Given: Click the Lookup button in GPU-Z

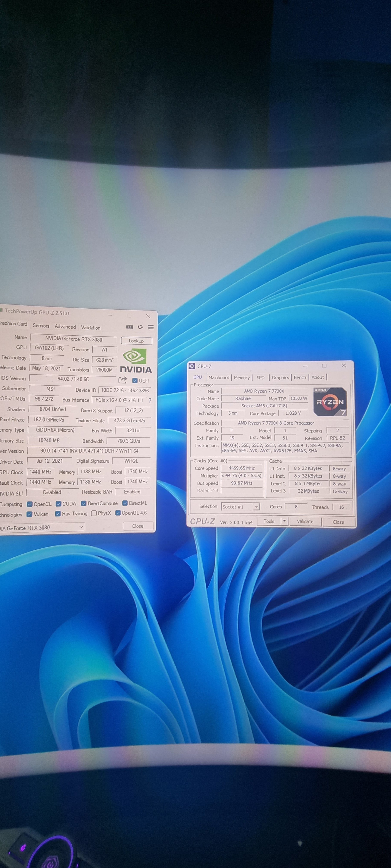Looking at the screenshot, I should click(x=136, y=341).
